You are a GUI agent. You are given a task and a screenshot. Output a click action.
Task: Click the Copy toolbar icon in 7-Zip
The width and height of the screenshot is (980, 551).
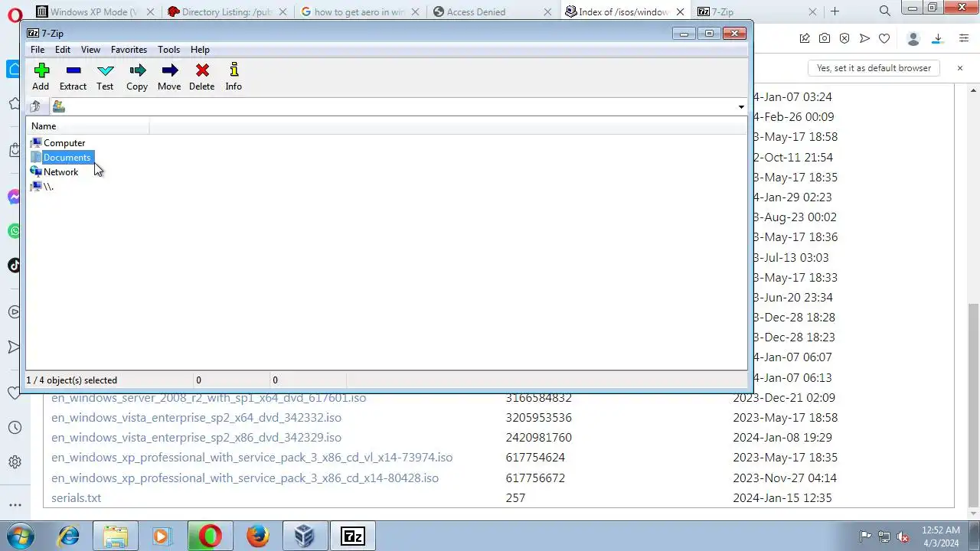137,77
